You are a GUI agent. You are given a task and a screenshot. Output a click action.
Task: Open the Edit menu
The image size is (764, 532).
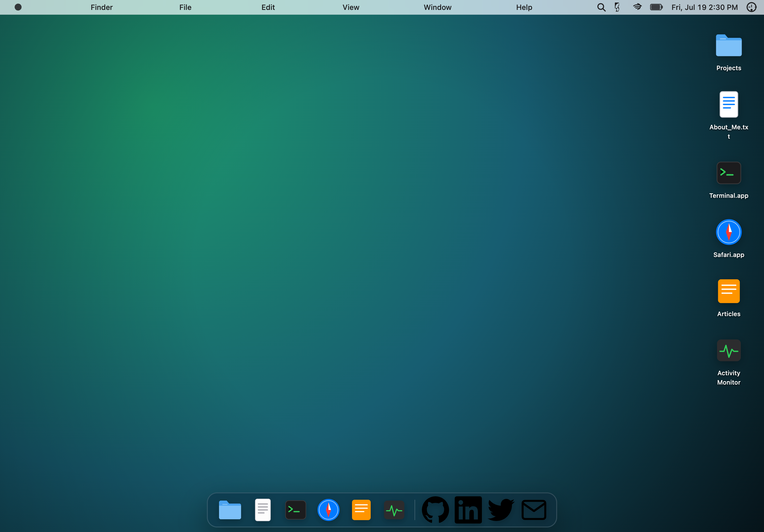click(x=268, y=7)
